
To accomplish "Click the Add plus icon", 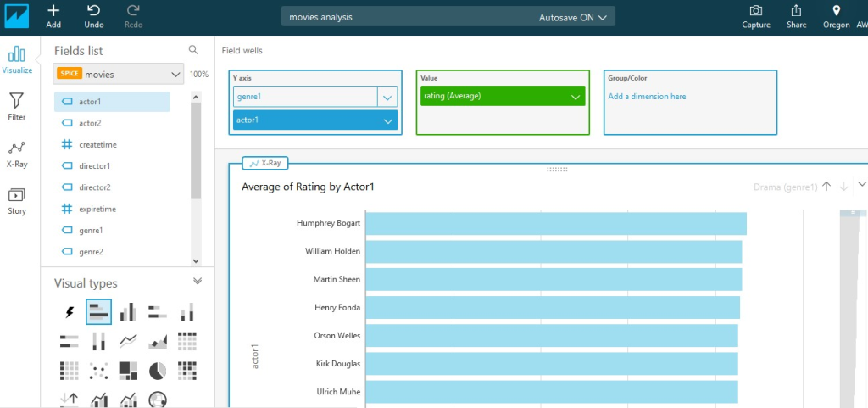I will 53,10.
